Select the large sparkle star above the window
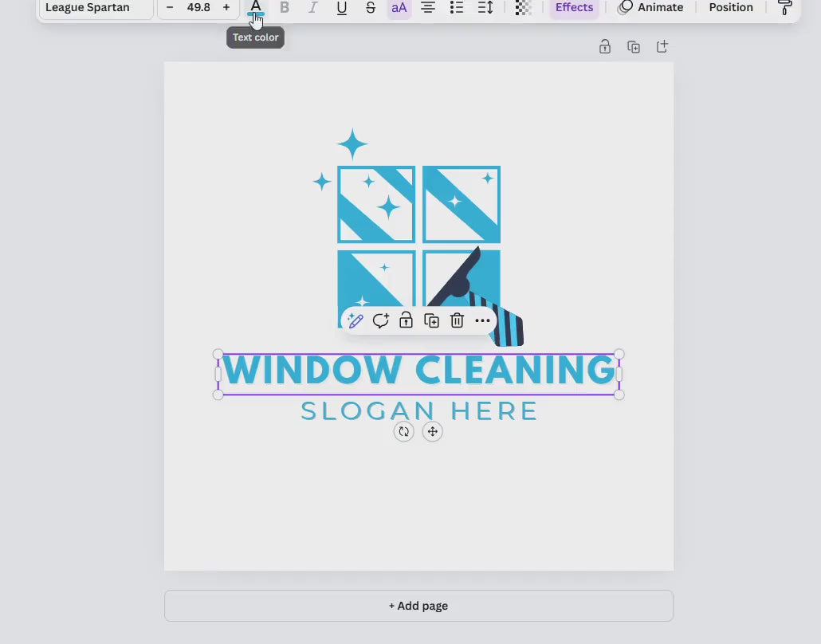The width and height of the screenshot is (821, 644). (x=352, y=144)
